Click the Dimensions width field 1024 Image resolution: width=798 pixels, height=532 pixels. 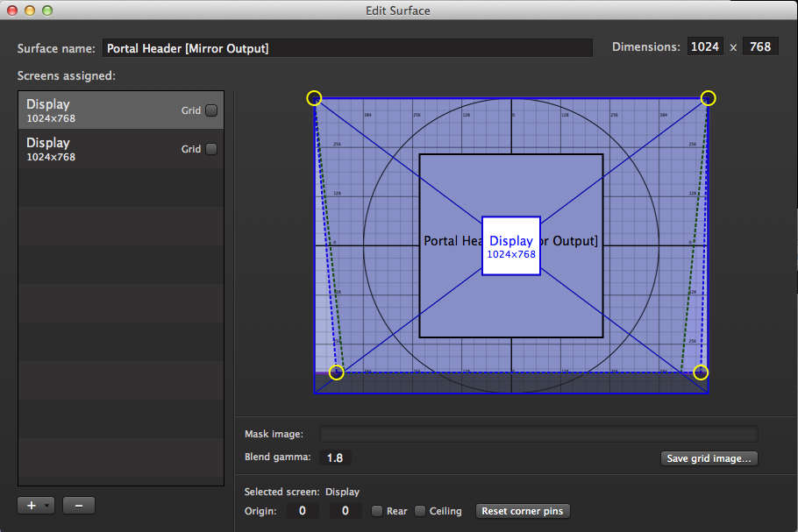click(x=705, y=47)
